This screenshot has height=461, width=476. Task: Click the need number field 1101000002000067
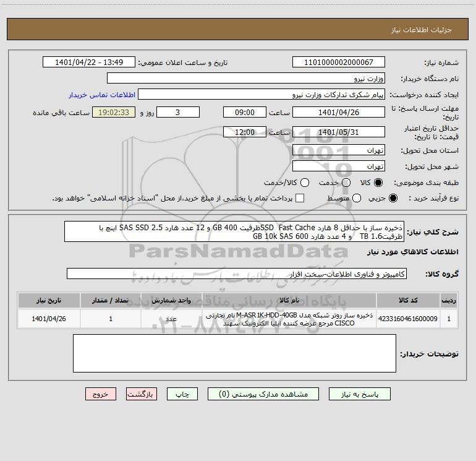tap(339, 62)
